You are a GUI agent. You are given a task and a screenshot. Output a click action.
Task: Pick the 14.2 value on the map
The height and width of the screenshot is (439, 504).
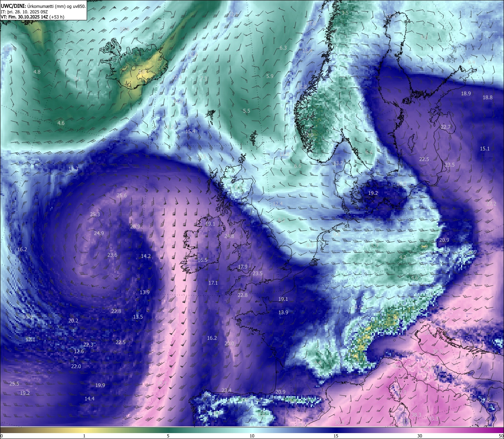point(146,256)
